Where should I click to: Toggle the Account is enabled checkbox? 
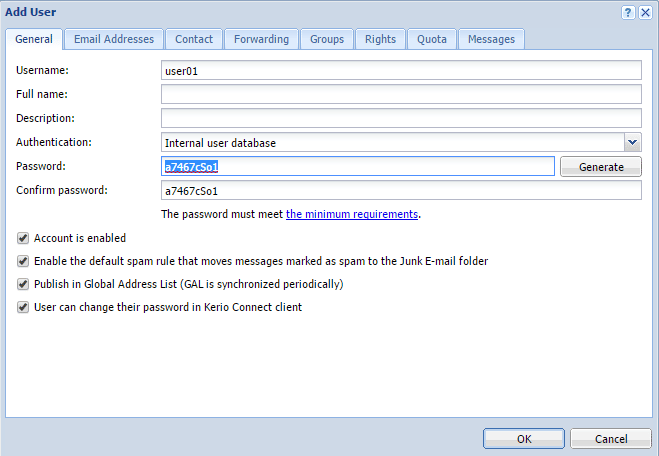pos(23,238)
